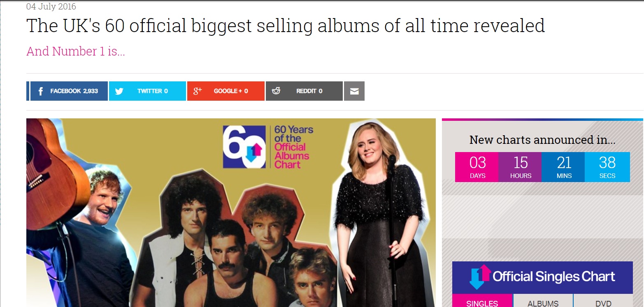Click the article headline about biggest selling albums

286,25
